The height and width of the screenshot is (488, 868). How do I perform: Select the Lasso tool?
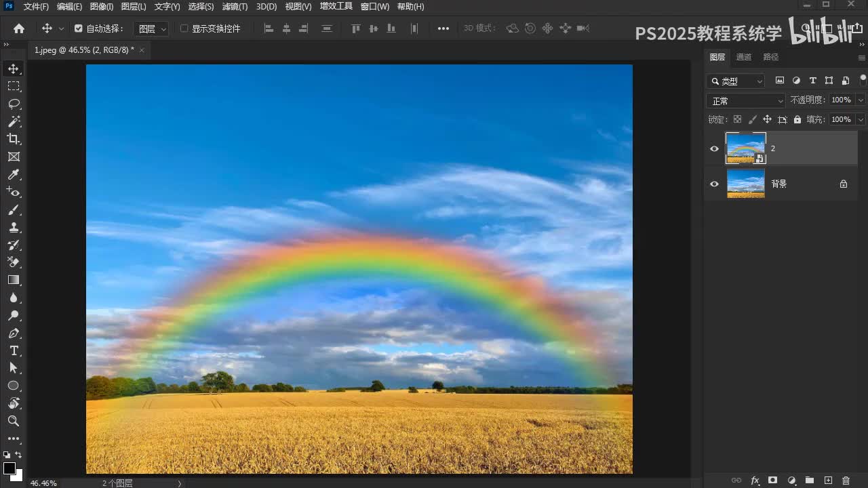pos(14,104)
